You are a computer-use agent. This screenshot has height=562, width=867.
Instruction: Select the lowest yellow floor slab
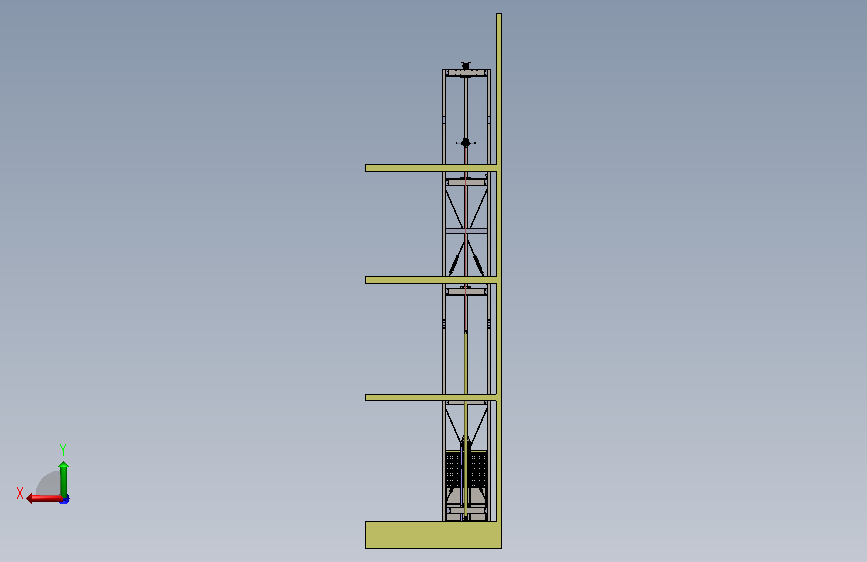click(431, 397)
